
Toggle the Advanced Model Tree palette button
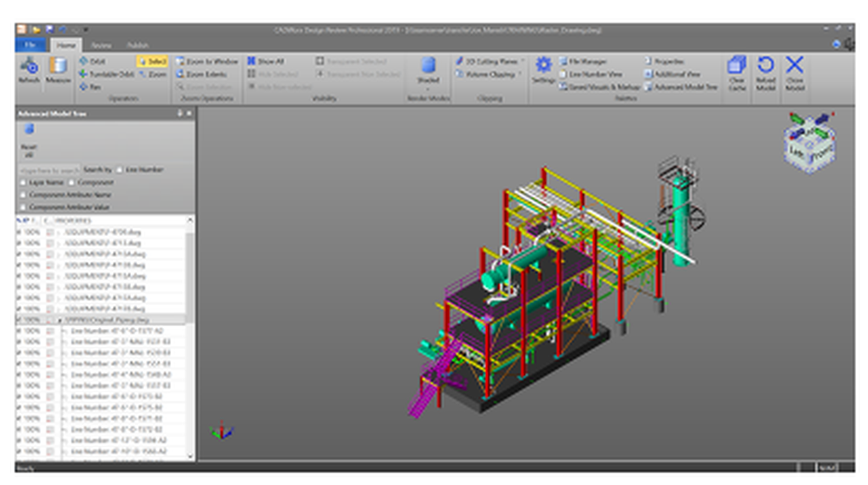coord(681,87)
